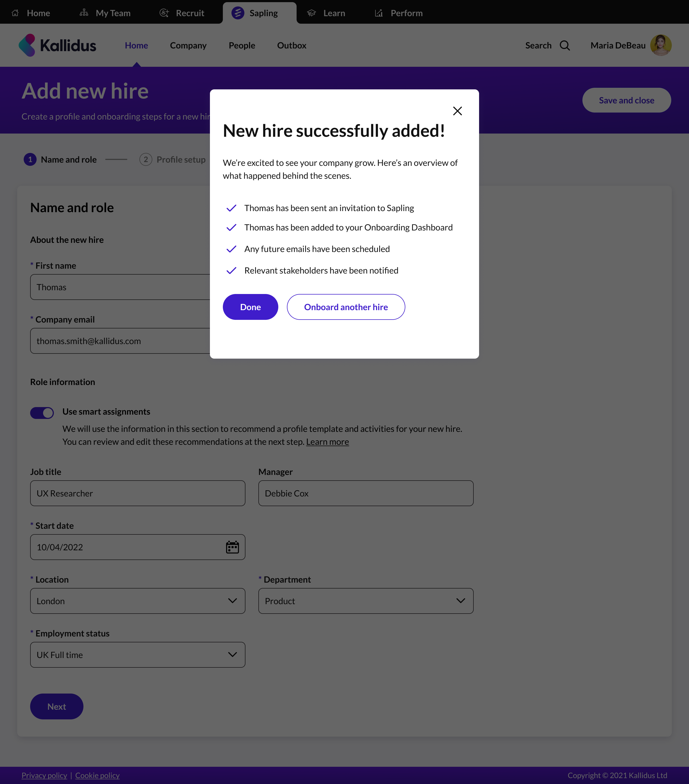The width and height of the screenshot is (689, 784).
Task: Click Onboard another hire button
Action: pyautogui.click(x=346, y=307)
